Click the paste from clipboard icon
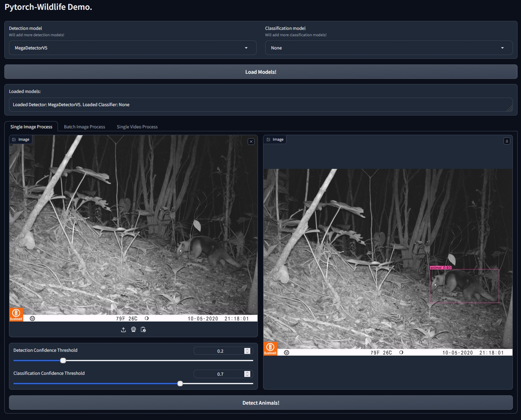 coord(143,330)
